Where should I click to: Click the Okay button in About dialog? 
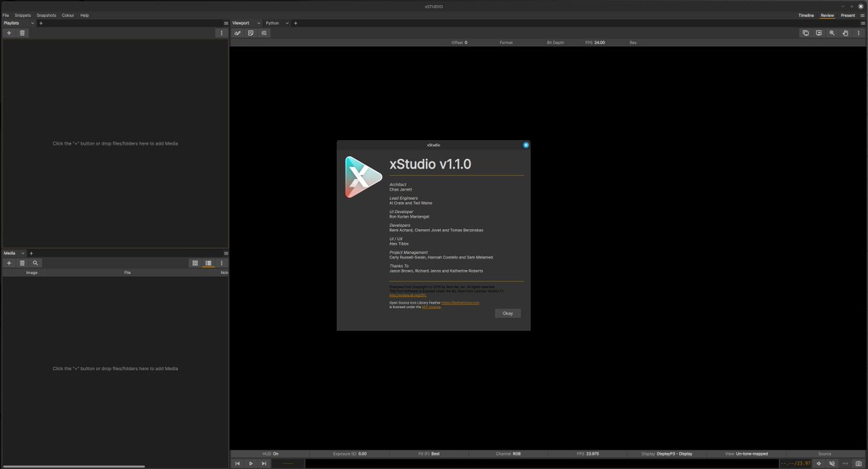click(508, 314)
